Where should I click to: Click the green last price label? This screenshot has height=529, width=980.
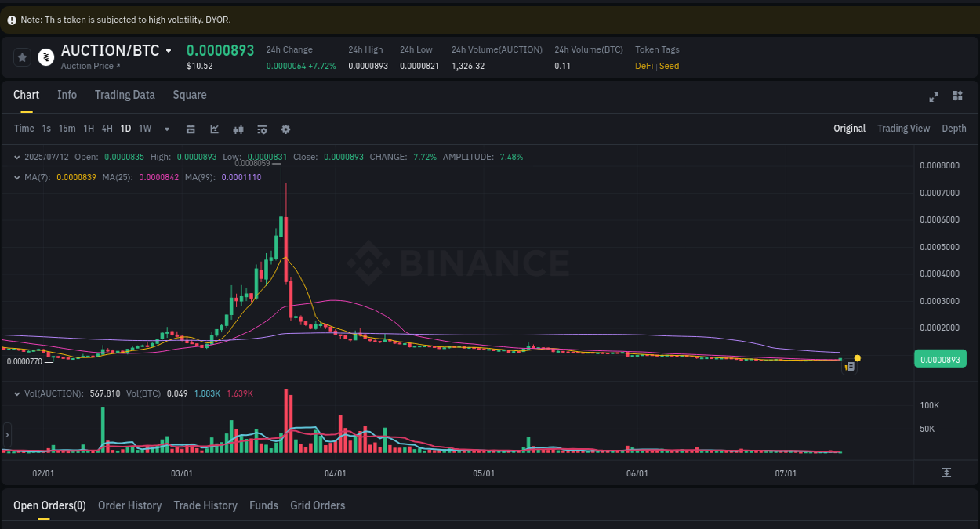pyautogui.click(x=940, y=358)
